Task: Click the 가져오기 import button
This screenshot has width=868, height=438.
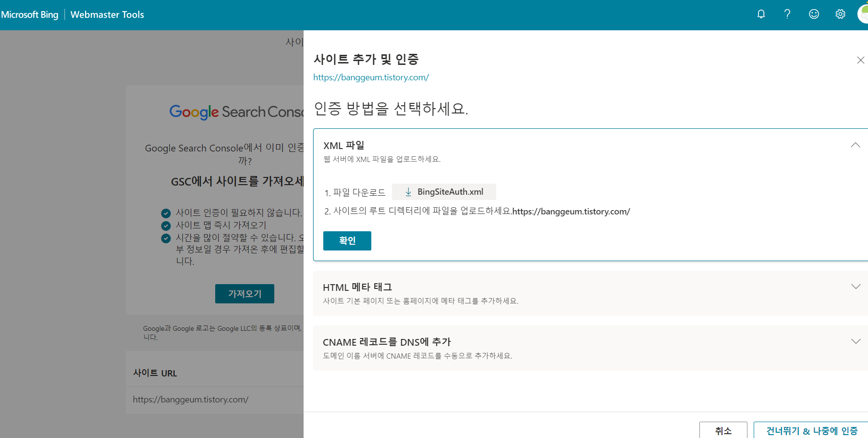Action: 245,294
